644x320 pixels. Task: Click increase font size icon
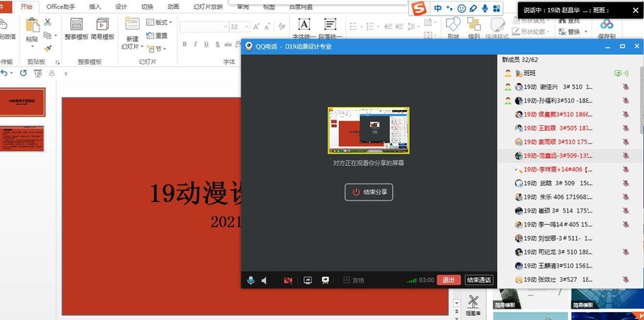click(x=257, y=27)
